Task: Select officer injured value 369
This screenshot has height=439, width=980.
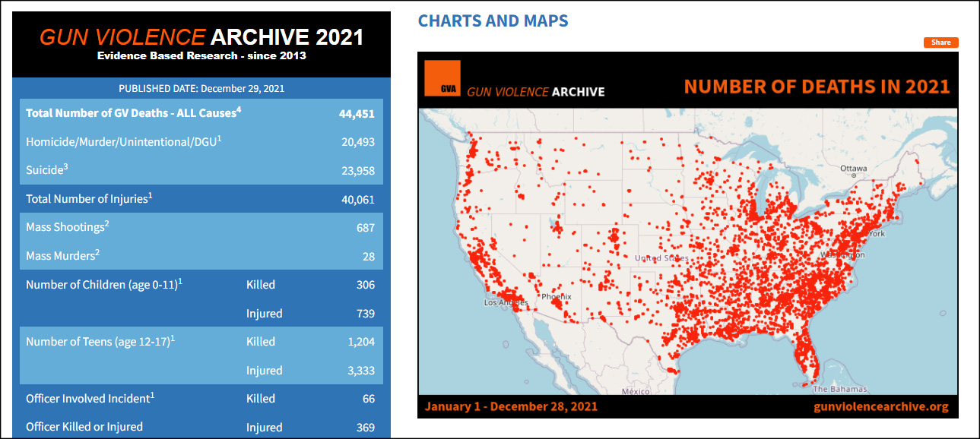Action: (366, 428)
